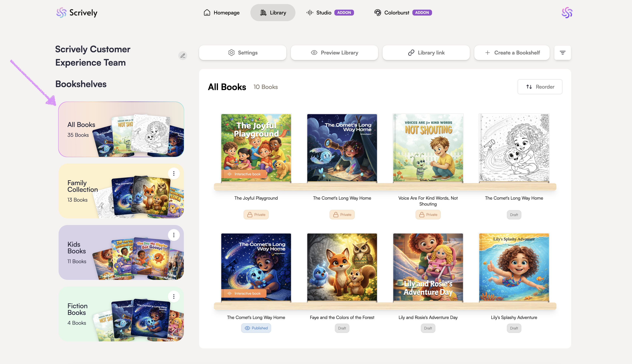Open The Joyful Playground book cover
Viewport: 632px width, 364px height.
pyautogui.click(x=256, y=148)
